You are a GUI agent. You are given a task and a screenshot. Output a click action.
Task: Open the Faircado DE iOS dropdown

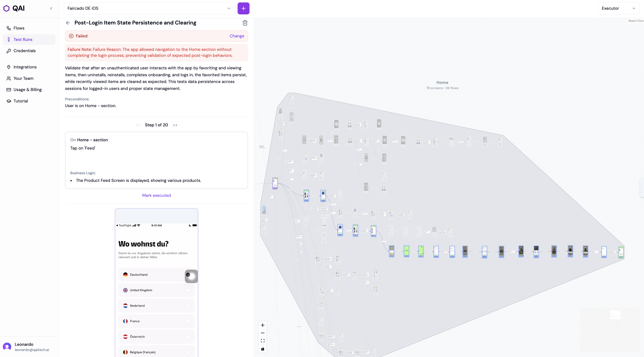[149, 8]
